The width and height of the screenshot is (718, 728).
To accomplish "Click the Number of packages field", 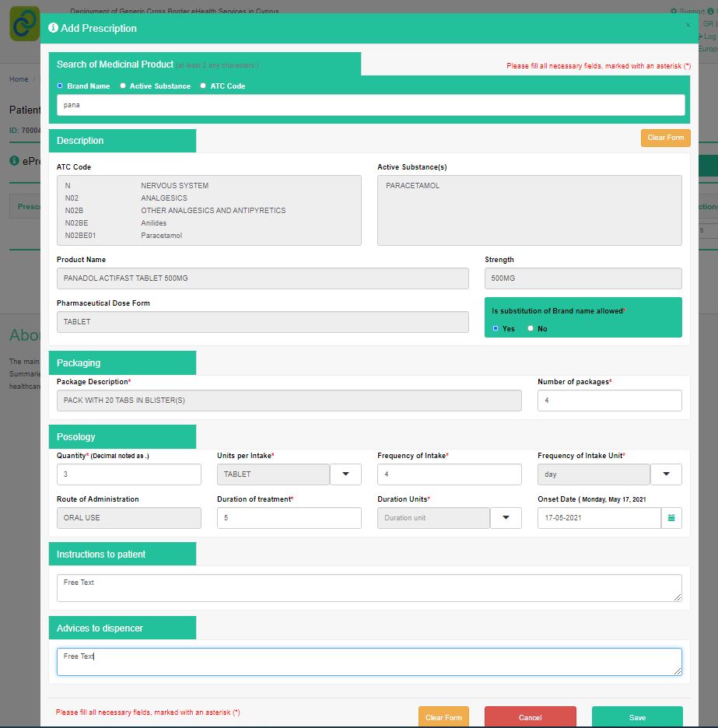I will [609, 401].
